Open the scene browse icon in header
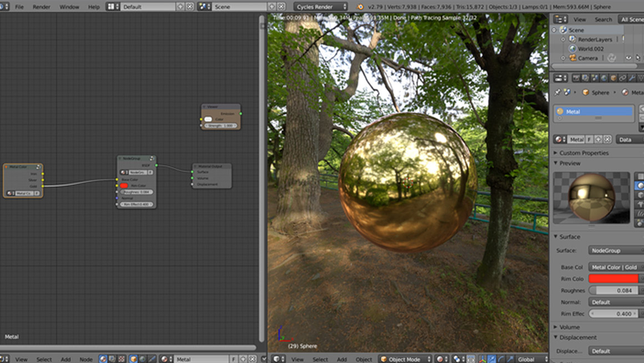Image resolution: width=644 pixels, height=363 pixels. (x=204, y=7)
